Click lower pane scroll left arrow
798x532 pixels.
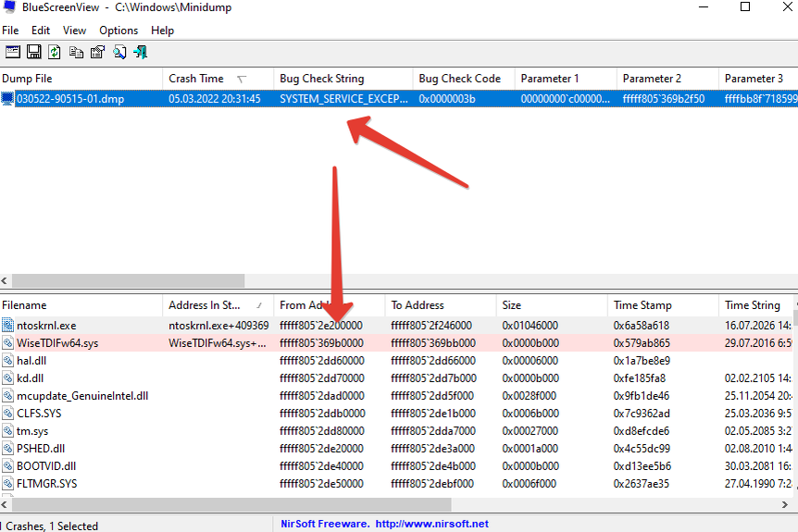coord(5,504)
